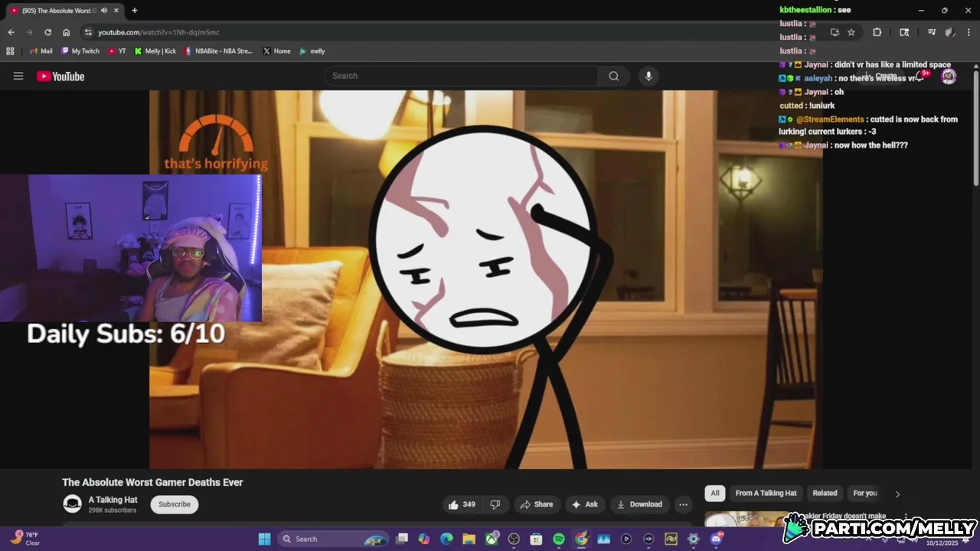Viewport: 980px width, 551px height.
Task: Focus the YouTube search input field
Action: pos(461,76)
